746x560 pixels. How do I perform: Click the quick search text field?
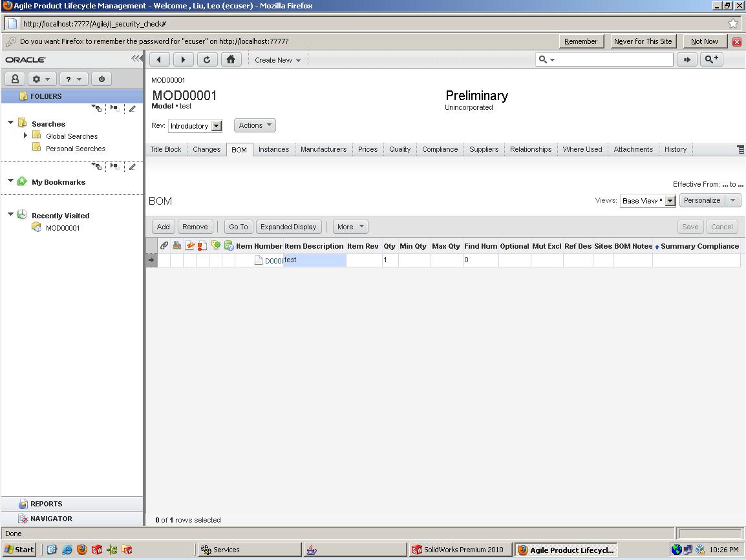coord(613,60)
